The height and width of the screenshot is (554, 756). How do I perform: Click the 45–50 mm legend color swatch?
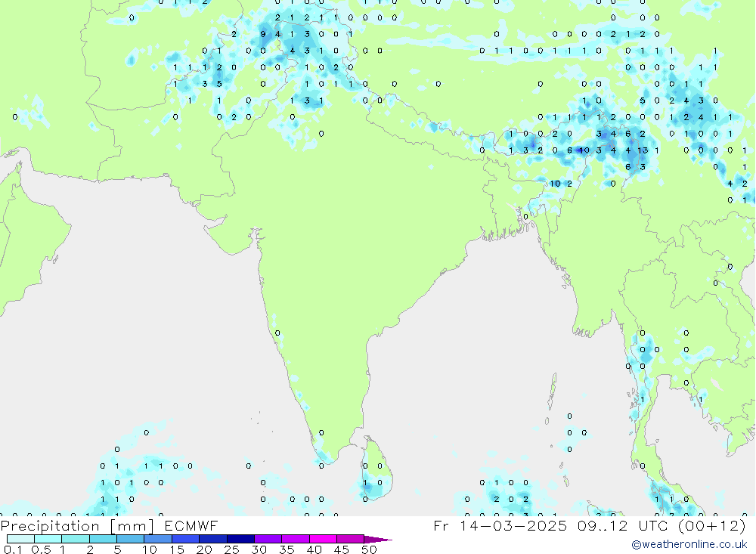point(351,539)
